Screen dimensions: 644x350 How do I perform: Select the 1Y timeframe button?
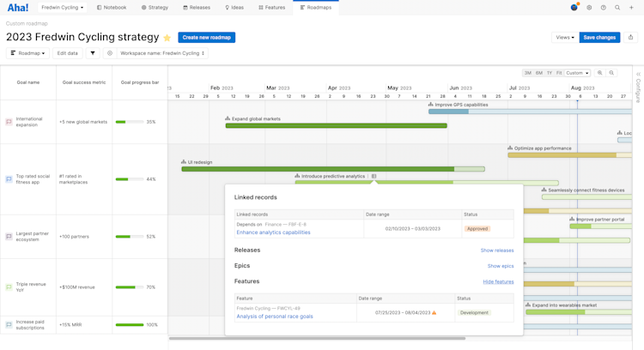(550, 73)
